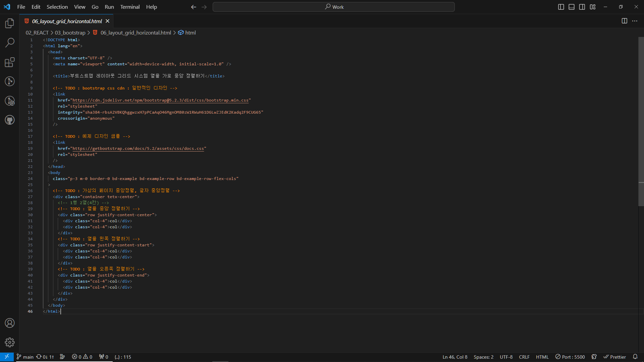Open the Selection menu
This screenshot has width=644, height=362.
(57, 7)
